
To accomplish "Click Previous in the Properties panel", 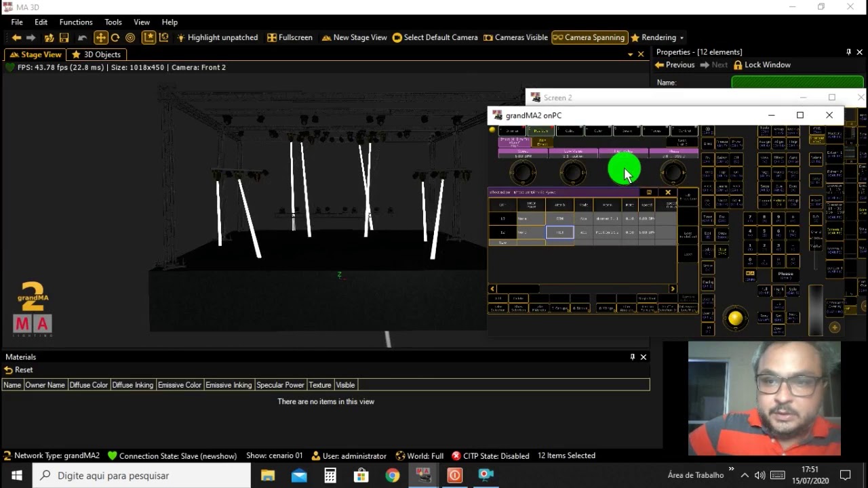I will tap(675, 65).
